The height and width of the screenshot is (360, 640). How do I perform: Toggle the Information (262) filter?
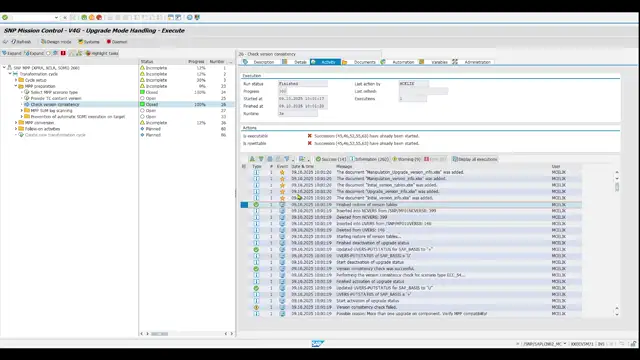coord(369,159)
